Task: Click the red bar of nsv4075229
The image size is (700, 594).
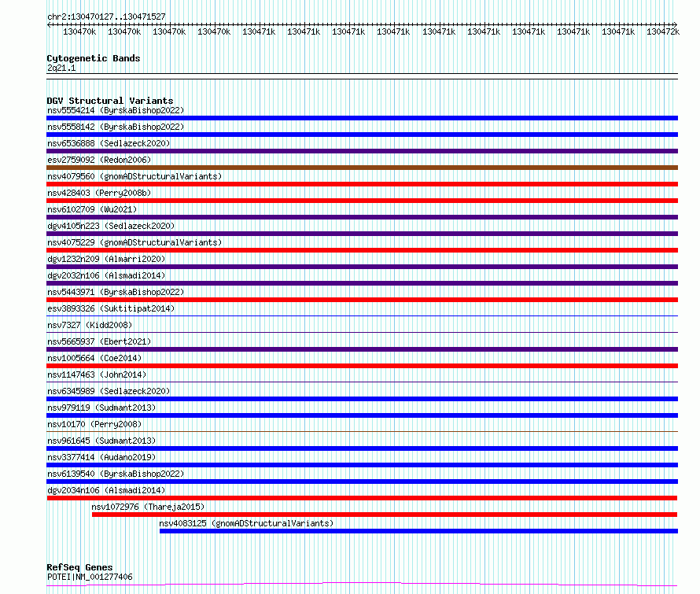Action: [362, 250]
